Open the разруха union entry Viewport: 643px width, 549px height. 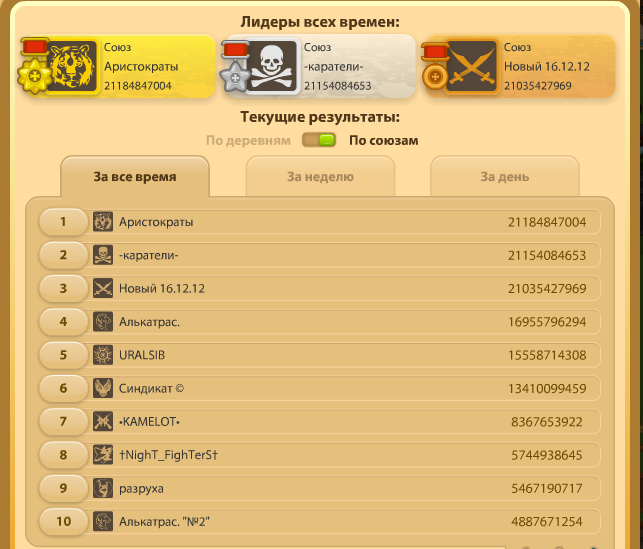tap(320, 488)
